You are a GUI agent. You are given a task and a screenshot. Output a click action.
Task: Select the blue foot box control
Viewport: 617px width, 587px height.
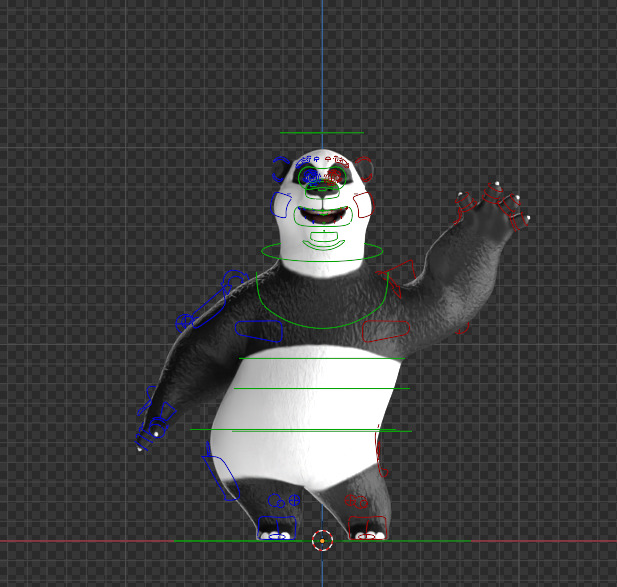(x=277, y=528)
